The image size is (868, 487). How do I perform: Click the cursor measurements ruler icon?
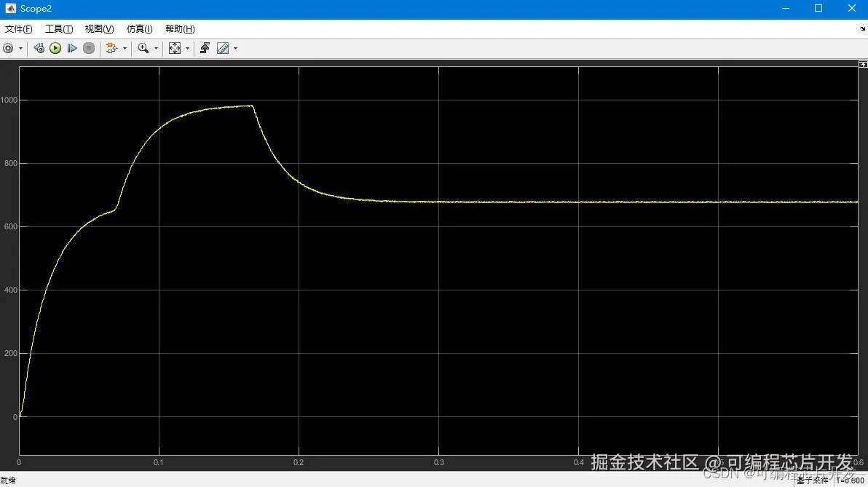point(223,48)
